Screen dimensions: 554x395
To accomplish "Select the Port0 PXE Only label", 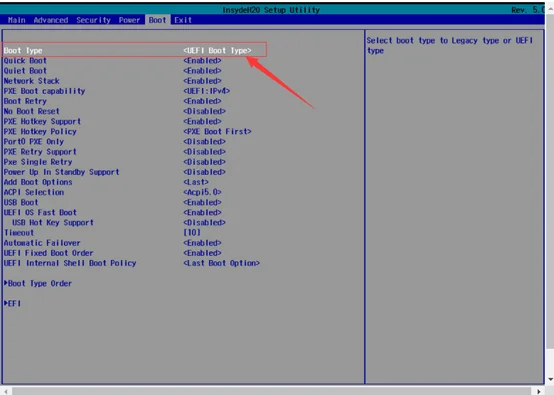I will click(34, 142).
